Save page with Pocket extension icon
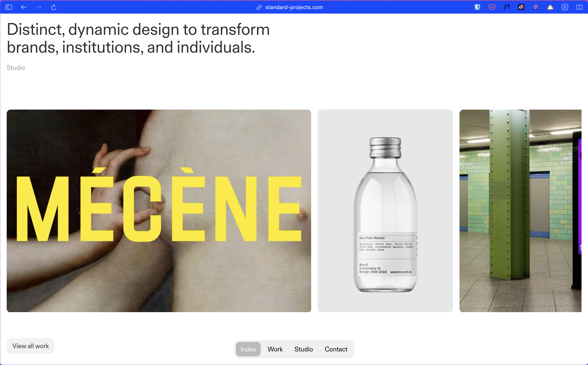This screenshot has height=365, width=588. point(492,7)
